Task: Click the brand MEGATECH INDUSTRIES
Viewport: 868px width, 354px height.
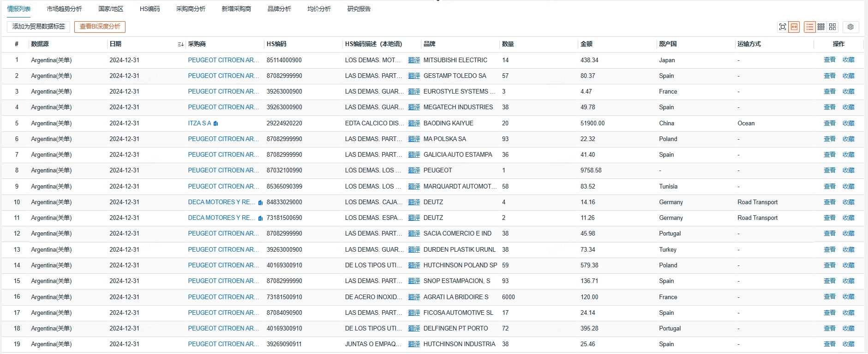Action: 458,107
